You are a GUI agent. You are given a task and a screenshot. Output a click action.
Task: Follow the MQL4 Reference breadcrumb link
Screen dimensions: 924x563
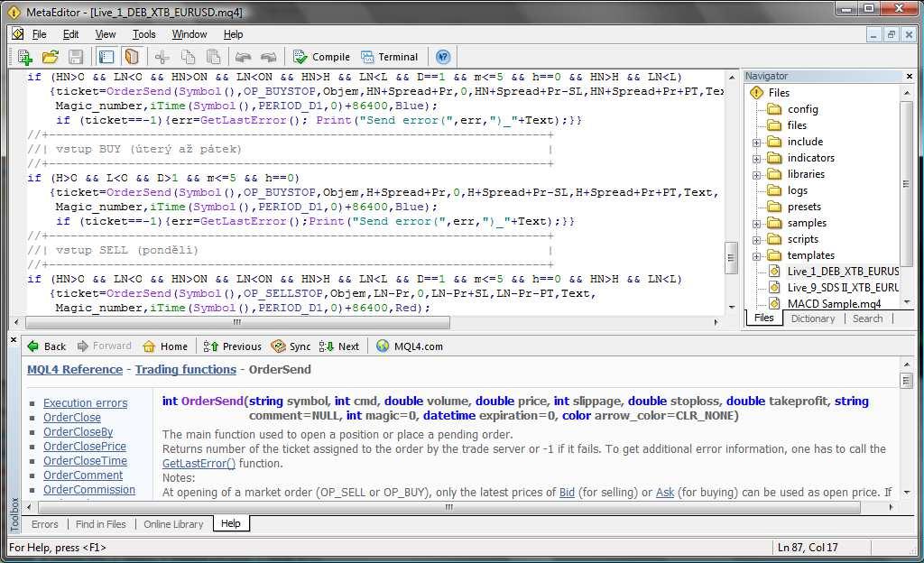(75, 370)
